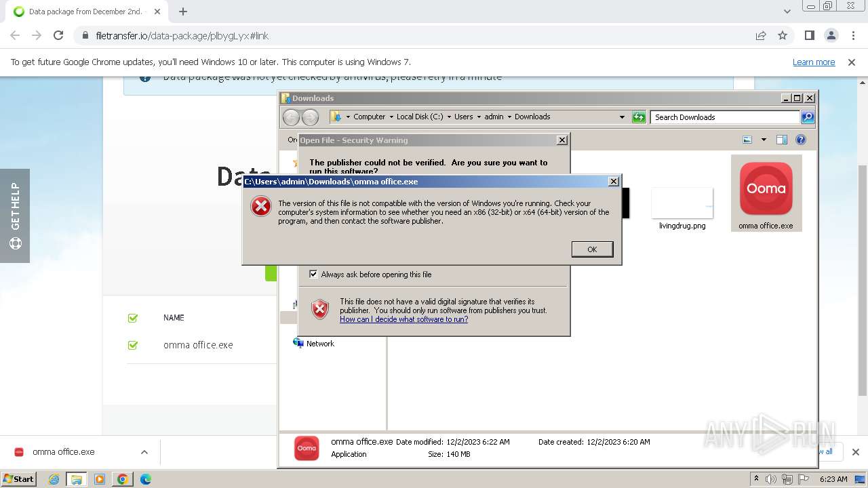
Task: Click the Ooma icon in the details pane
Action: [307, 448]
